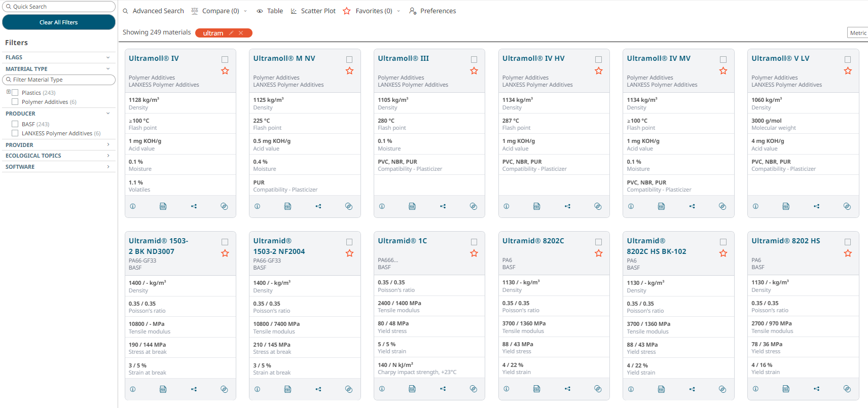Click the Metric units button
The height and width of the screenshot is (408, 868).
(x=858, y=33)
